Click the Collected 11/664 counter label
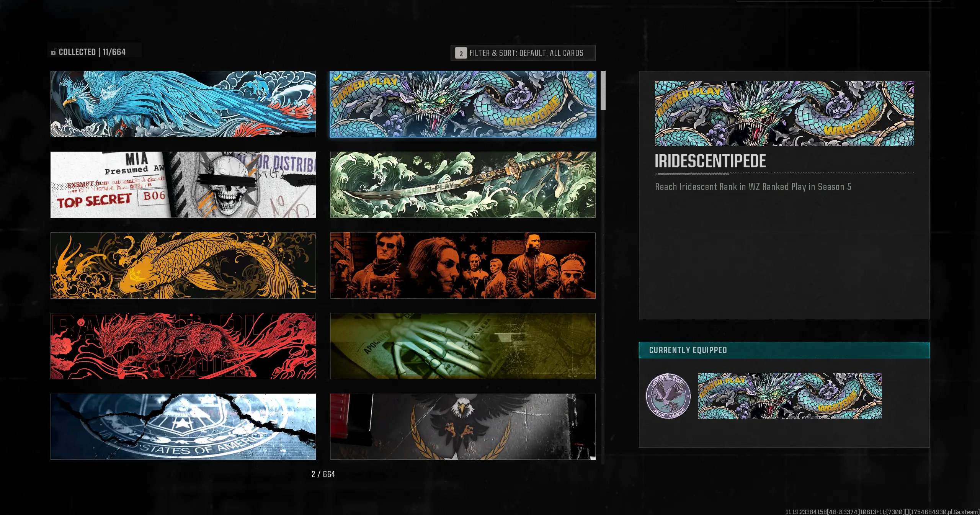The image size is (980, 515). click(92, 52)
